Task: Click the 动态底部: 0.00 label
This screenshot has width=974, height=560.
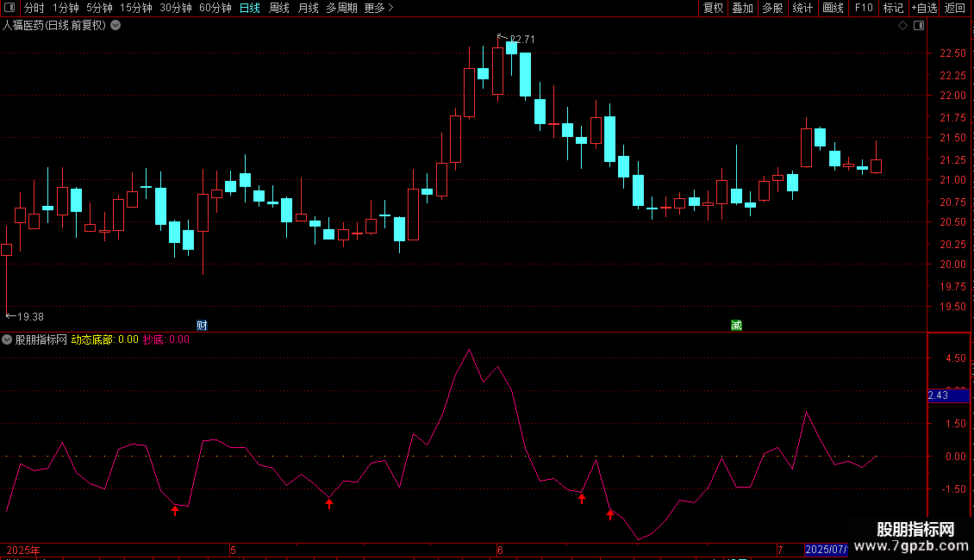Action: tap(104, 339)
